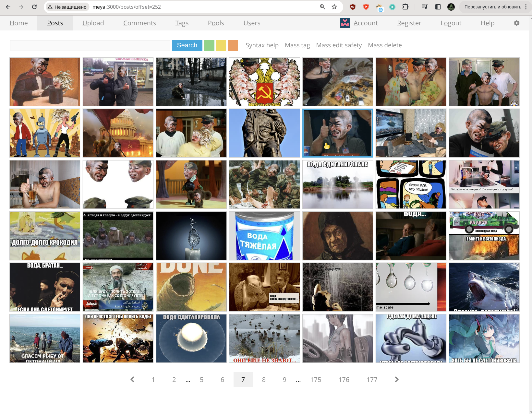This screenshot has width=532, height=414.
Task: Activate Mass edit safety mode
Action: [339, 45]
